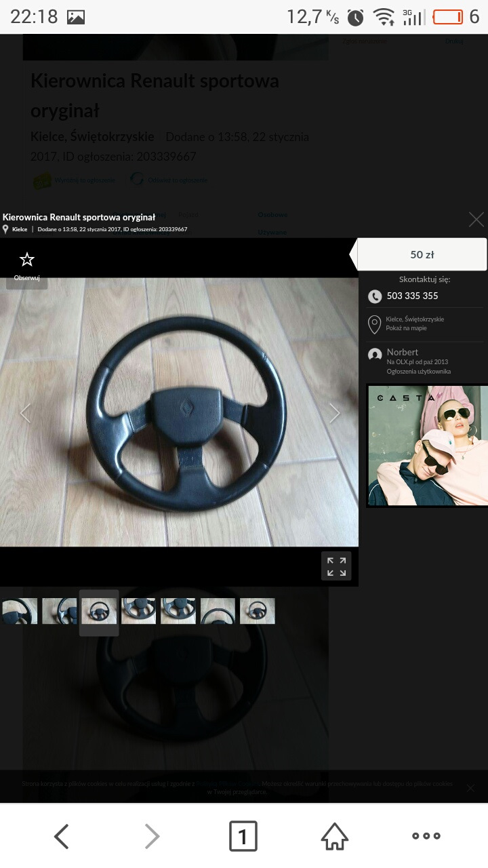The height and width of the screenshot is (868, 488).
Task: Open the CASTA advertisement banner
Action: [427, 446]
